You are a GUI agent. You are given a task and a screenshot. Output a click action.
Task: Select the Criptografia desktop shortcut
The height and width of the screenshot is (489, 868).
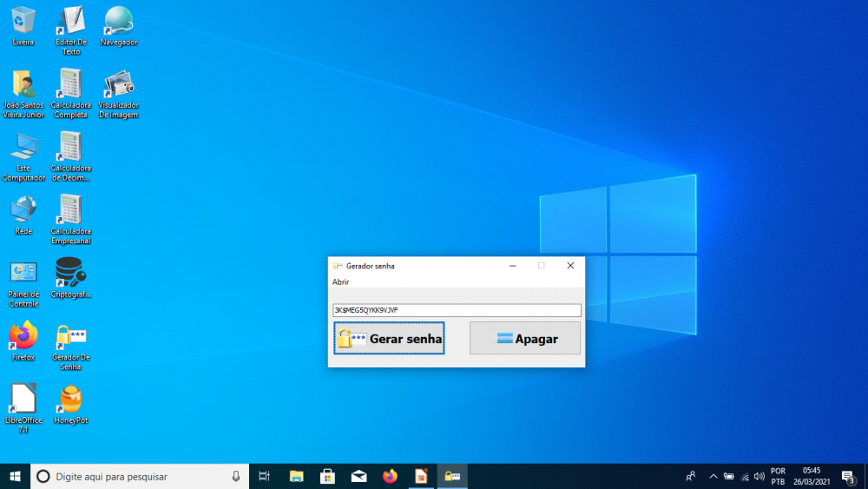tap(70, 274)
